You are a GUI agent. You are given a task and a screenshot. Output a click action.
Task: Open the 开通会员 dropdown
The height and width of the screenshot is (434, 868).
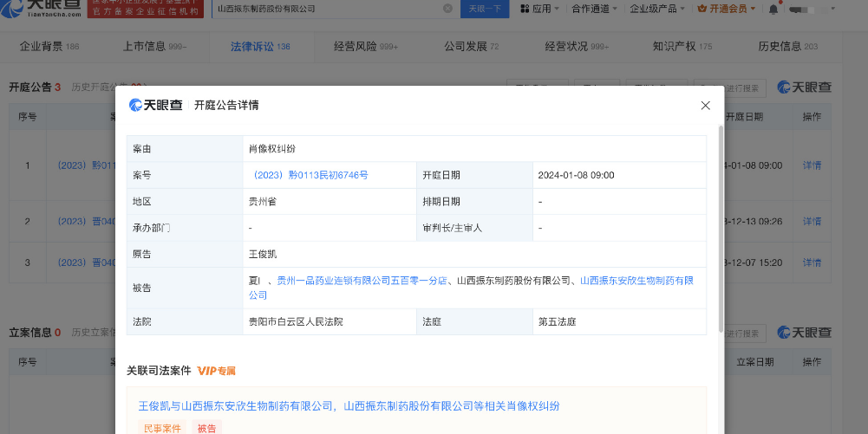727,9
